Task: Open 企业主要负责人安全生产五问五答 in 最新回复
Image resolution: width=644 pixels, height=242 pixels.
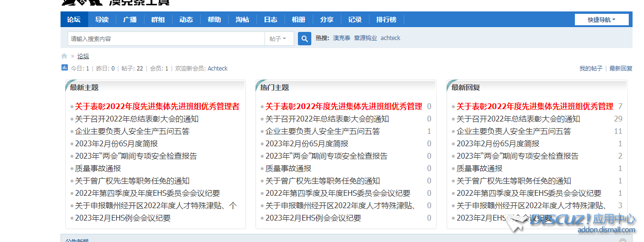Action: click(x=514, y=131)
